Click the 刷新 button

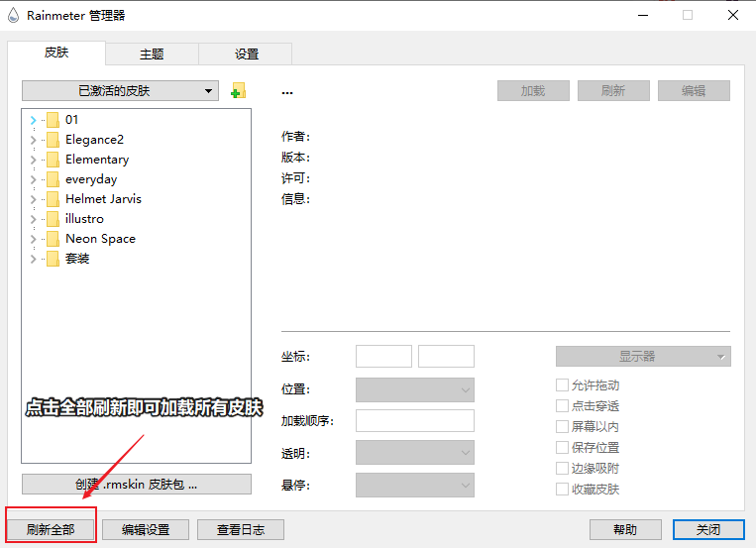[x=613, y=91]
